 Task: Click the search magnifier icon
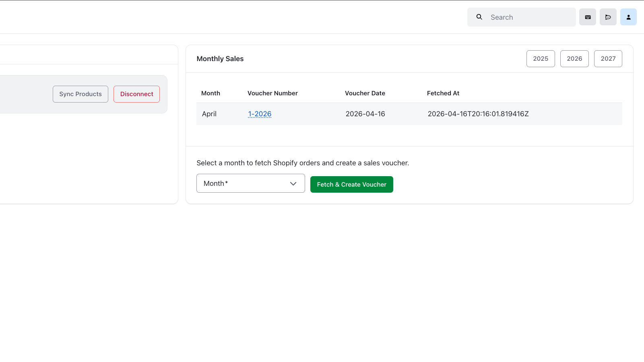(479, 17)
